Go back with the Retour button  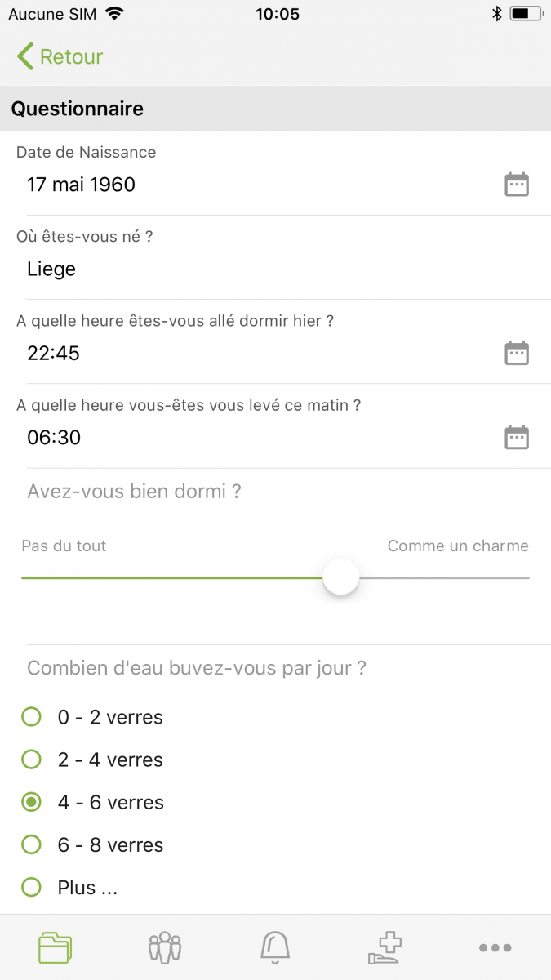coord(71,56)
